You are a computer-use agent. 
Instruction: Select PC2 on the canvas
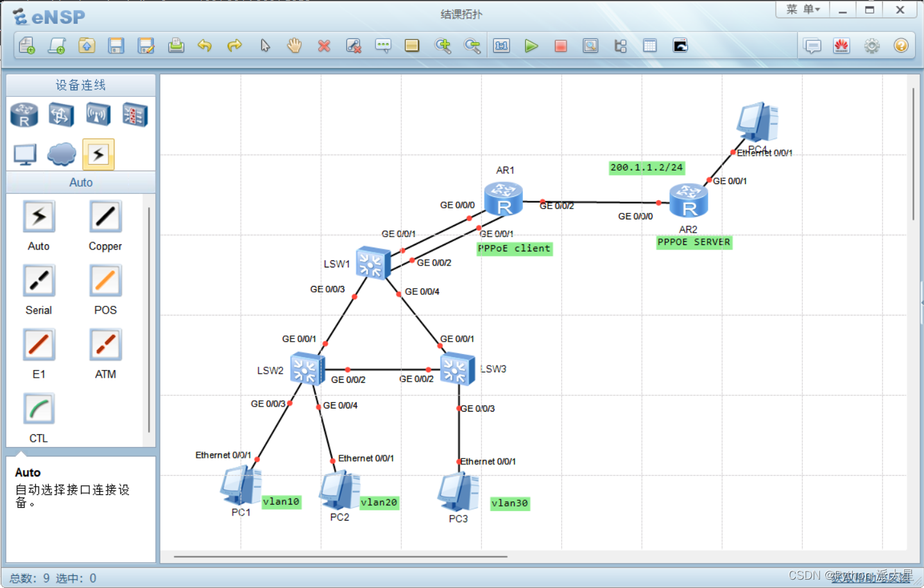[340, 491]
